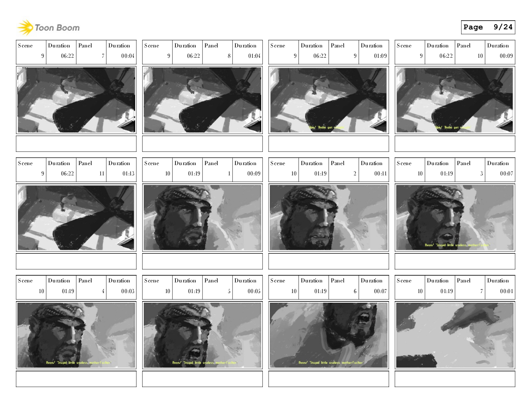Open Scene 10 Panel 3 thumbnail

(455, 218)
